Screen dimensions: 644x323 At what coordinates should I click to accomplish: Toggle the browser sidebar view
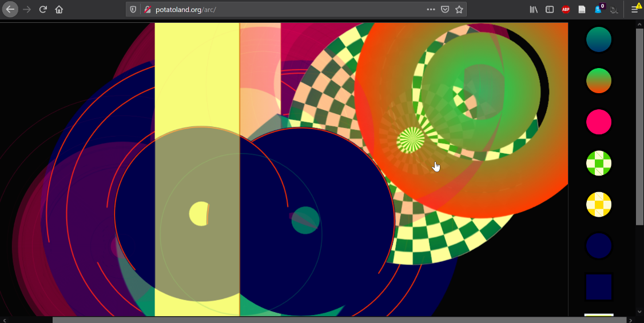[x=550, y=9]
